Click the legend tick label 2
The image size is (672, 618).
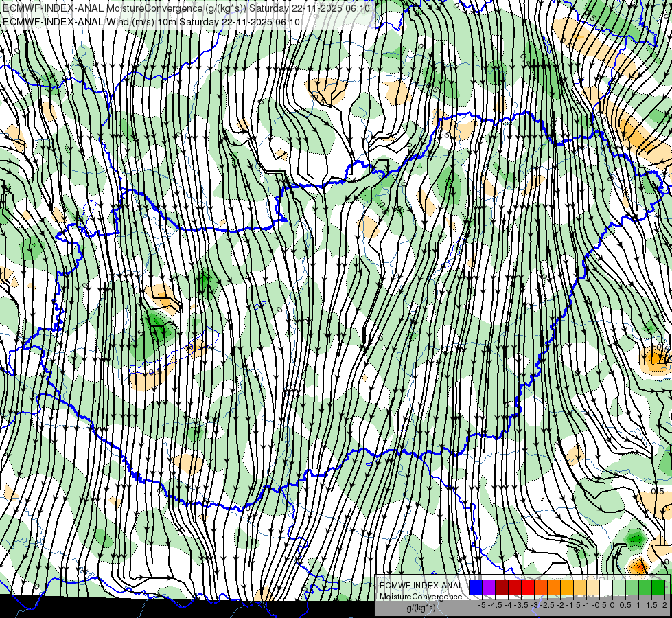[664, 605]
